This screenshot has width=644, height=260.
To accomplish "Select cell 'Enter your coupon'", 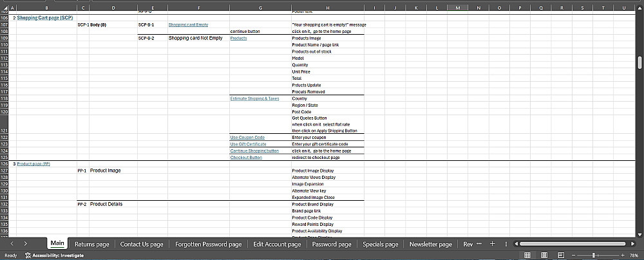I will (x=327, y=137).
